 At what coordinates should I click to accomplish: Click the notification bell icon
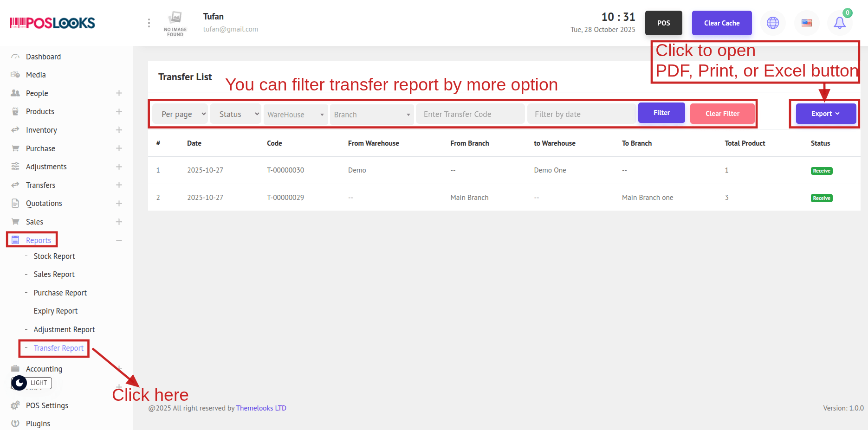click(839, 23)
